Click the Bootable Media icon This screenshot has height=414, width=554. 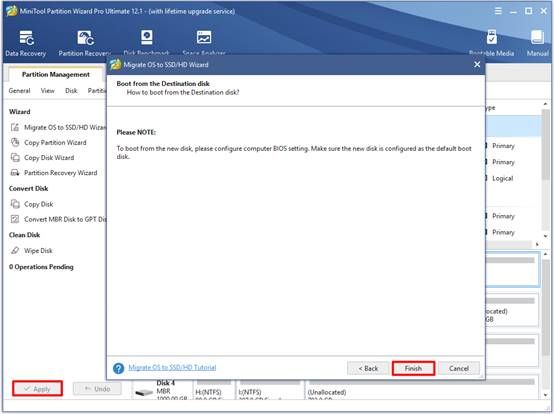click(x=491, y=37)
